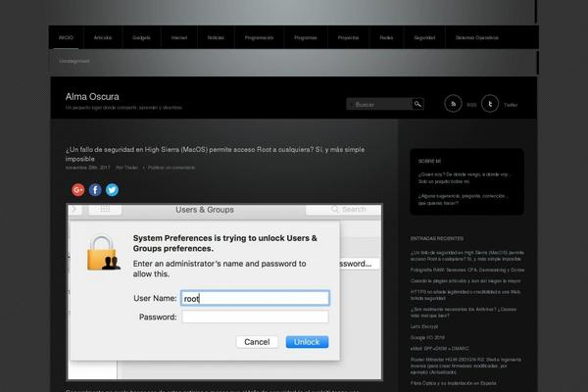Open recent entry 'Fibra Óptica' en España
The height and width of the screenshot is (392, 588).
454,383
